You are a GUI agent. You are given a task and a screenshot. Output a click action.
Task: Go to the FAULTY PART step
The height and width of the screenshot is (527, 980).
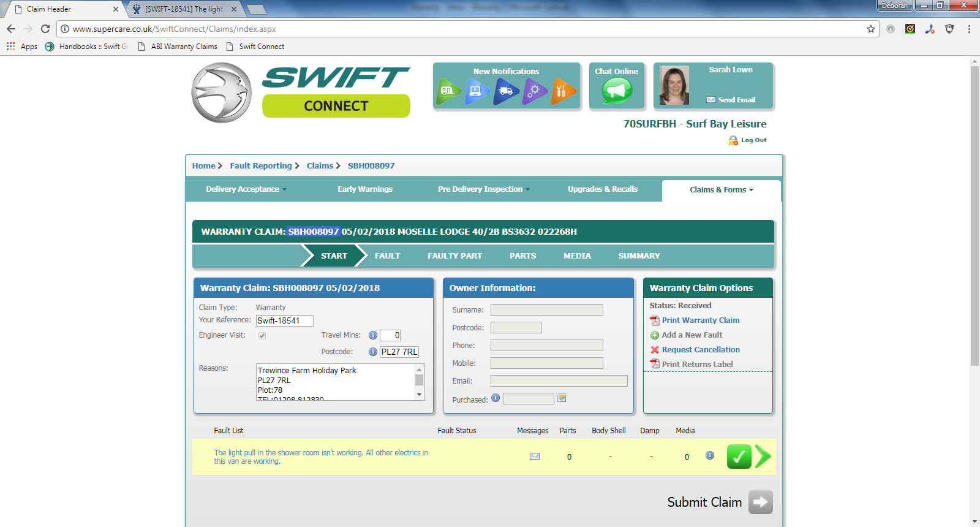click(454, 256)
